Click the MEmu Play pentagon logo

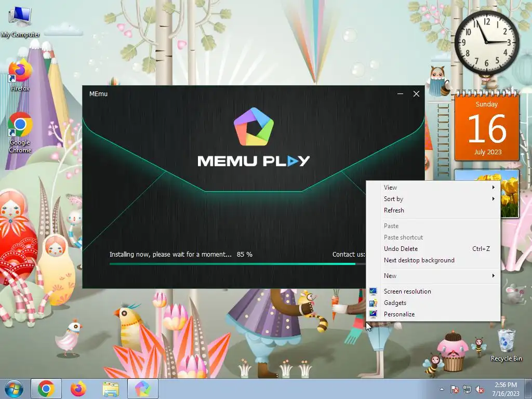click(x=254, y=126)
